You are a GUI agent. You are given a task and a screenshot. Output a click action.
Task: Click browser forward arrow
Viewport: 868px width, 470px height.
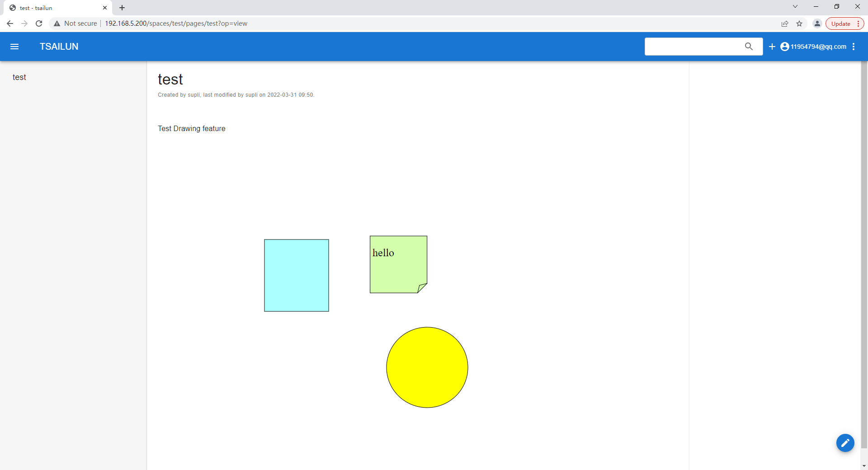click(x=24, y=23)
